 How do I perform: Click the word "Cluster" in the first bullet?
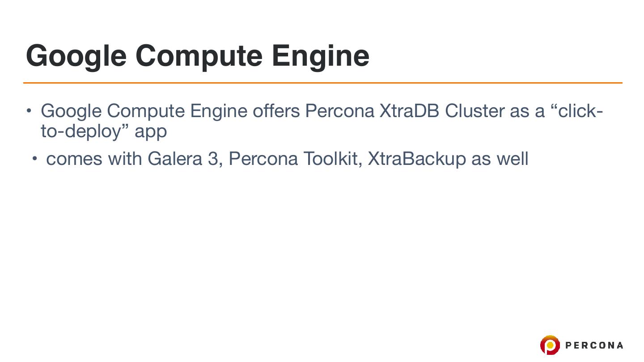click(475, 111)
